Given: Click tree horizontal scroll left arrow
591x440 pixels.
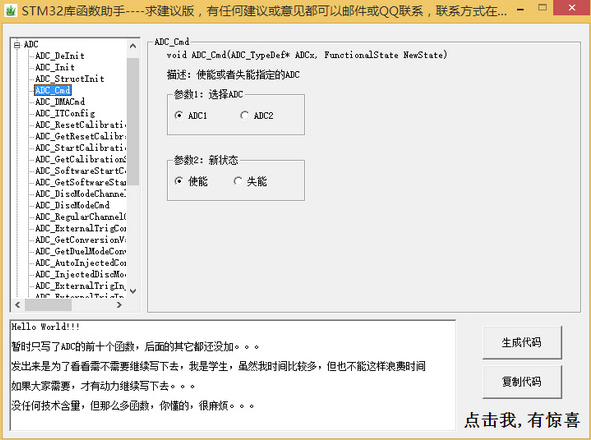Looking at the screenshot, I should click(18, 305).
